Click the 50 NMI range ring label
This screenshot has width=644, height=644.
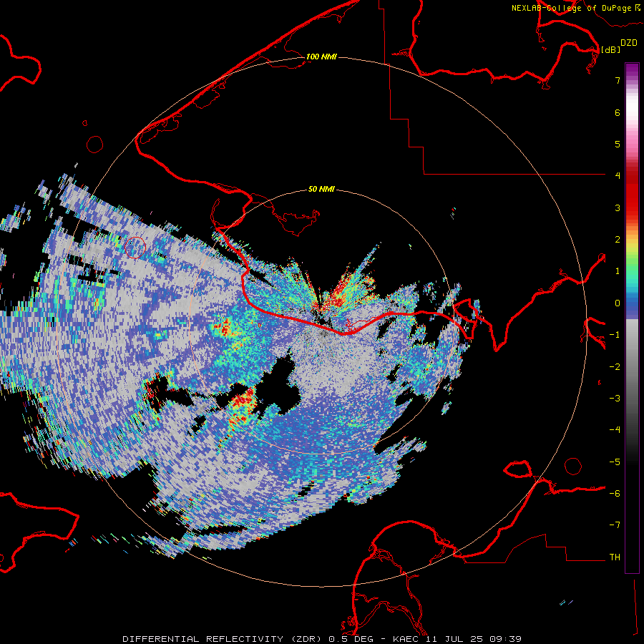pyautogui.click(x=321, y=189)
